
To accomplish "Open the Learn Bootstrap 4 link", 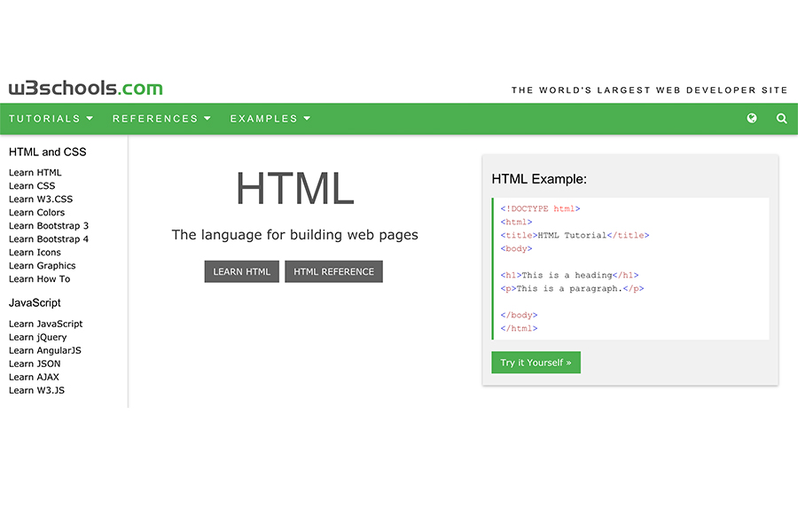I will (x=49, y=239).
